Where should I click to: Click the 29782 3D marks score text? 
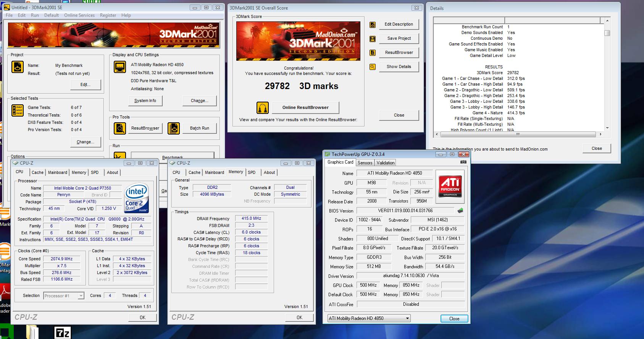point(302,86)
